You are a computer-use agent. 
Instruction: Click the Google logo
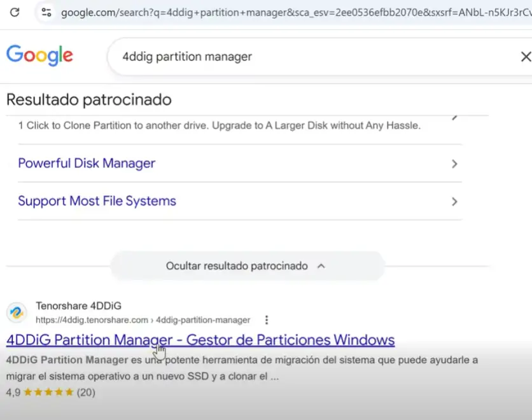point(39,56)
